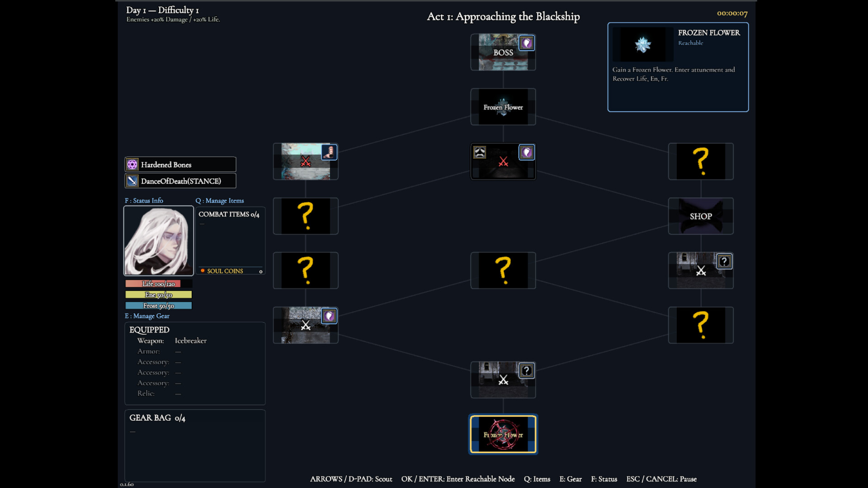The image size is (868, 488).
Task: Click the crossed swords on the icy combat node
Action: click(x=306, y=161)
